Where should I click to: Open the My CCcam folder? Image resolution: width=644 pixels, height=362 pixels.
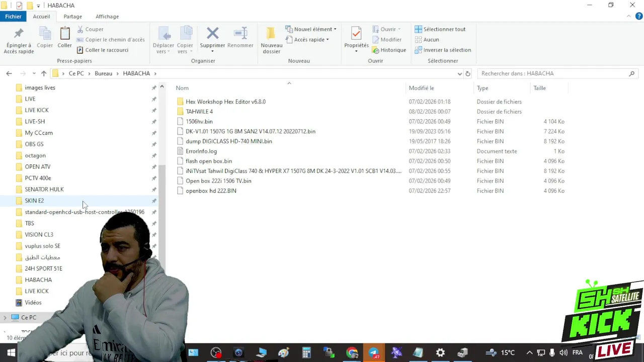click(39, 133)
